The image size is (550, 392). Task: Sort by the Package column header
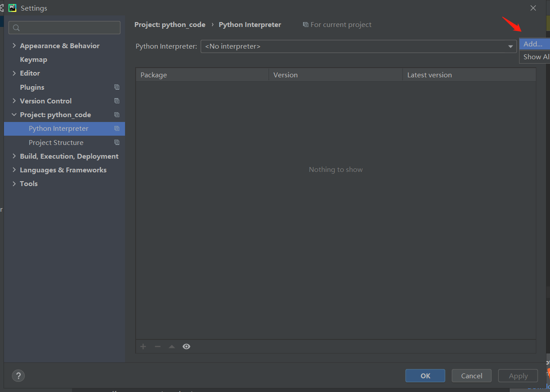pos(202,75)
